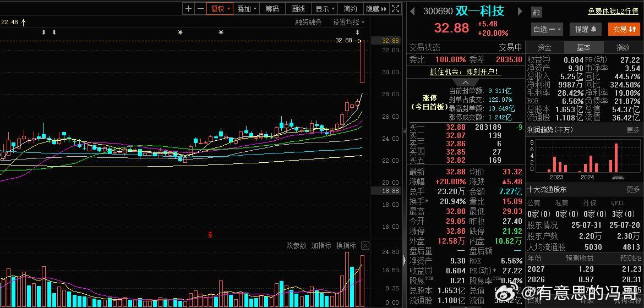The width and height of the screenshot is (644, 308).
Task: Zoom in chart with plus button
Action: pyautogui.click(x=188, y=9)
